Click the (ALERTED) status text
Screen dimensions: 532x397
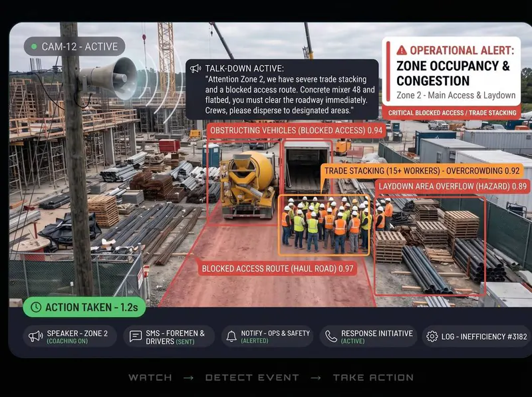pos(255,340)
